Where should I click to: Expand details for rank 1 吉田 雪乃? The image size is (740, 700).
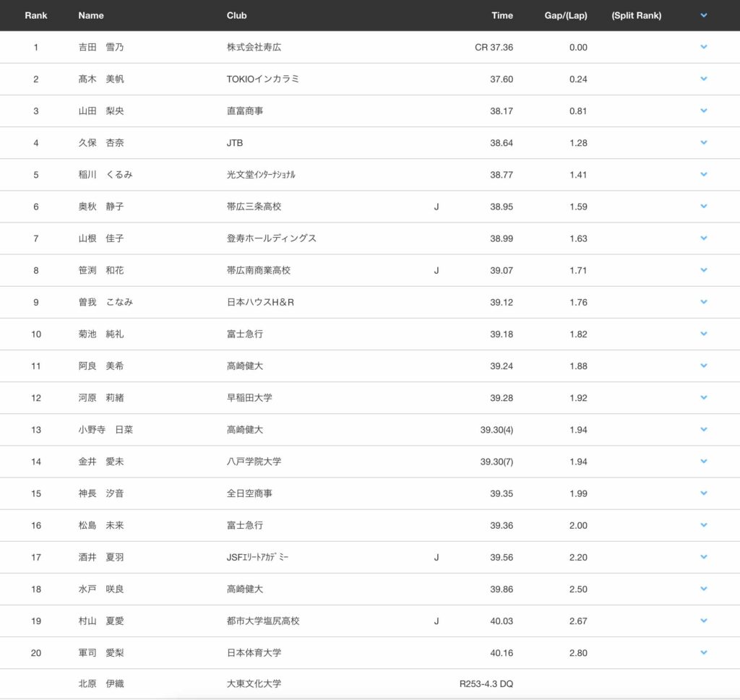click(704, 47)
